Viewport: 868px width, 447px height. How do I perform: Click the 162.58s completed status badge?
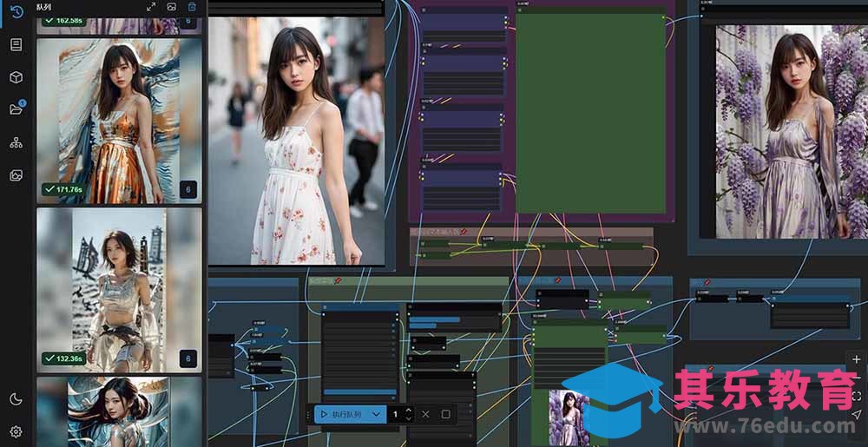click(64, 21)
